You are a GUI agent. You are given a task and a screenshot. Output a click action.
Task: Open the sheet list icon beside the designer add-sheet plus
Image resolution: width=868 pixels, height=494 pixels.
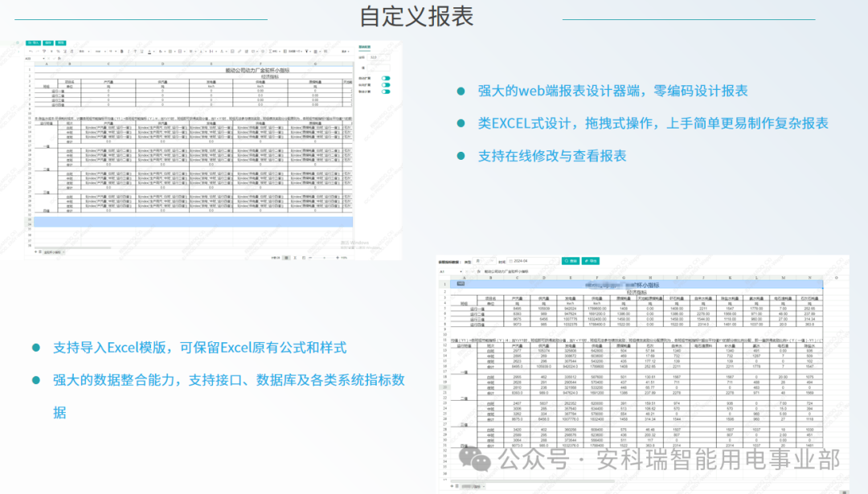pos(40,251)
